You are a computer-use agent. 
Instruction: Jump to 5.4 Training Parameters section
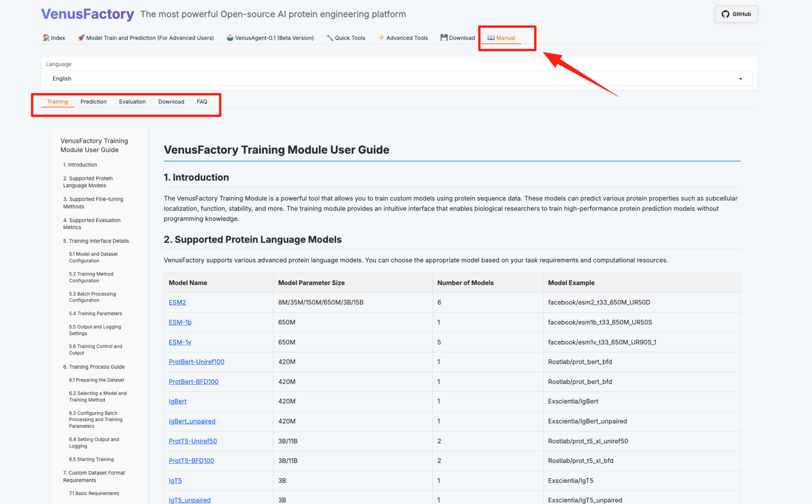[x=95, y=313]
